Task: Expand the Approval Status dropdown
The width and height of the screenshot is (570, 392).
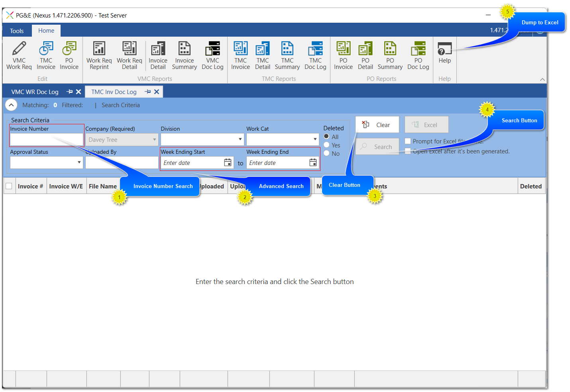Action: click(x=79, y=163)
